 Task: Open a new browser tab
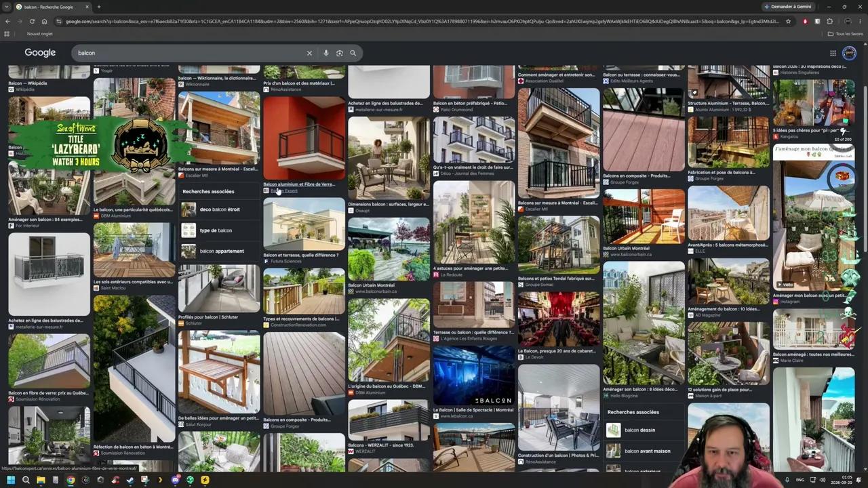click(98, 7)
